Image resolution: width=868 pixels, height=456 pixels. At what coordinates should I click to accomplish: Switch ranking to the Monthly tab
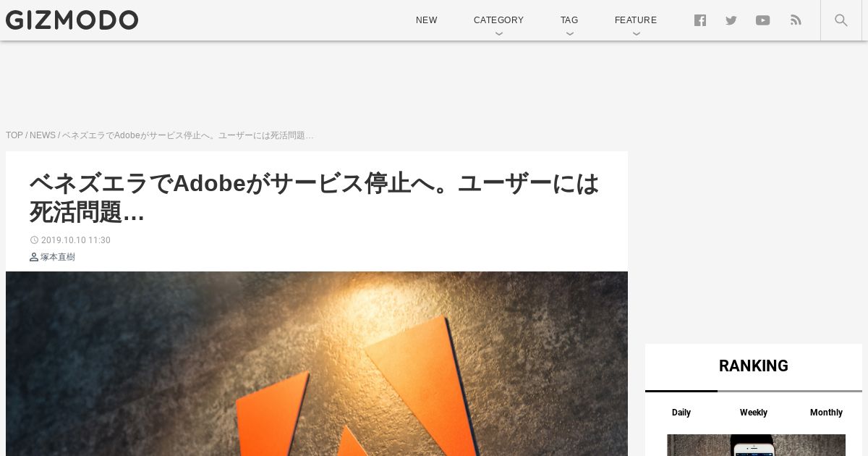pyautogui.click(x=826, y=413)
